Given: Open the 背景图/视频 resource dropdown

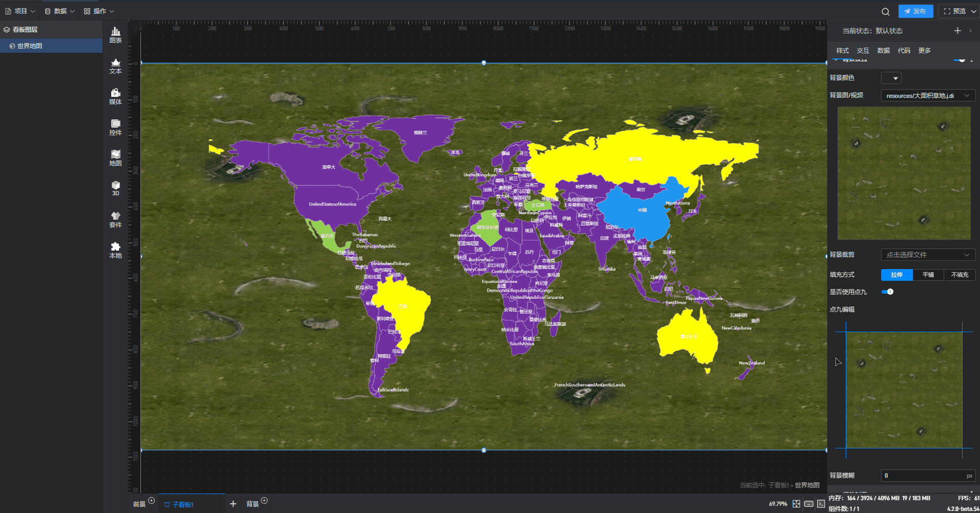Looking at the screenshot, I should 928,96.
